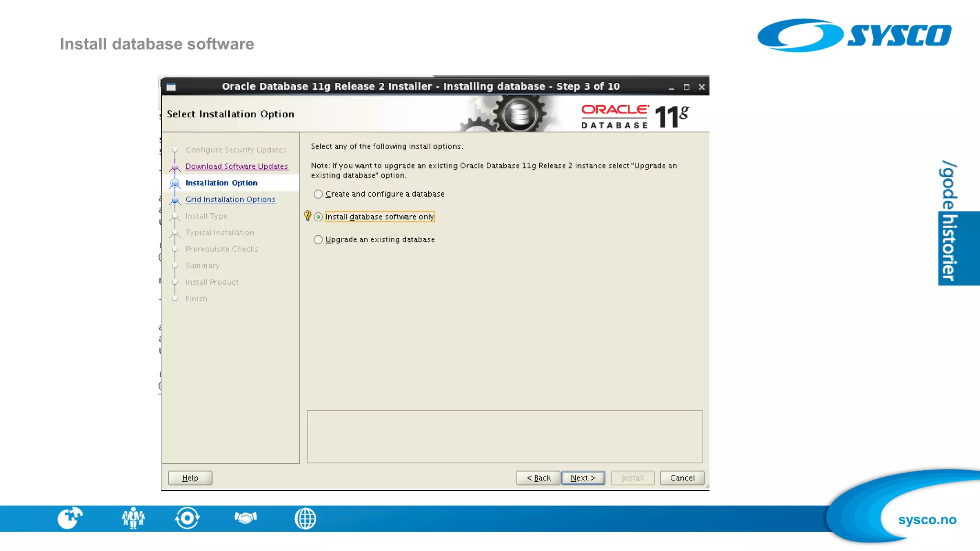Screen dimensions: 980x551
Task: Click the lightbulb hint icon beside install option
Action: (x=308, y=216)
